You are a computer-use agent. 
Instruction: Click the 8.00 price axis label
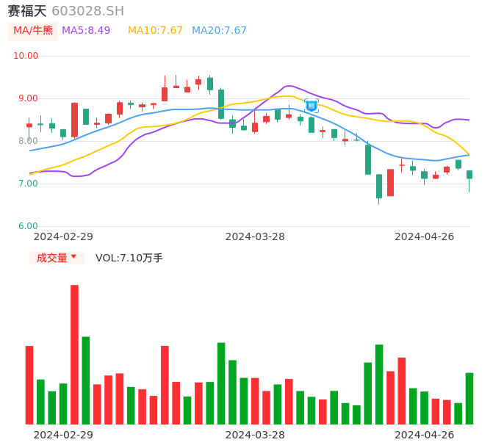pos(29,141)
